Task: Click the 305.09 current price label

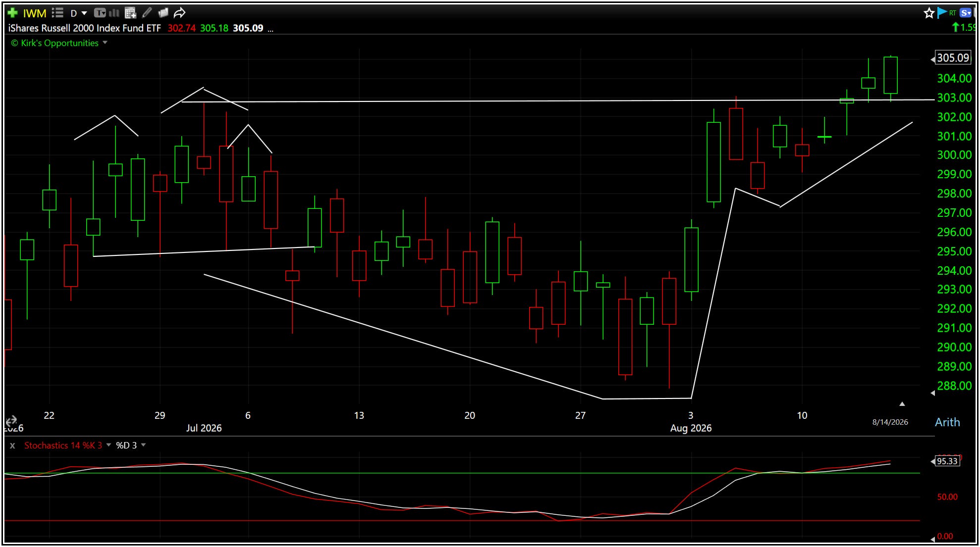Action: [x=952, y=58]
